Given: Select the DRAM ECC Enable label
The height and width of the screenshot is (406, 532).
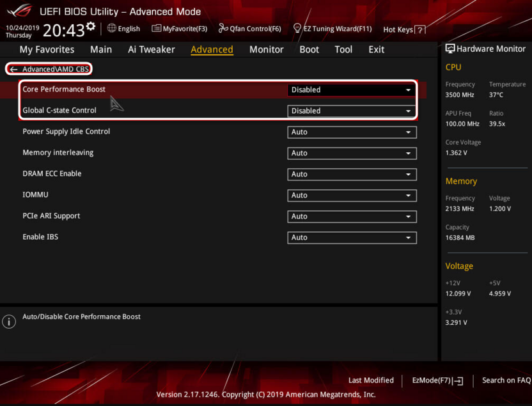Looking at the screenshot, I should point(52,174).
